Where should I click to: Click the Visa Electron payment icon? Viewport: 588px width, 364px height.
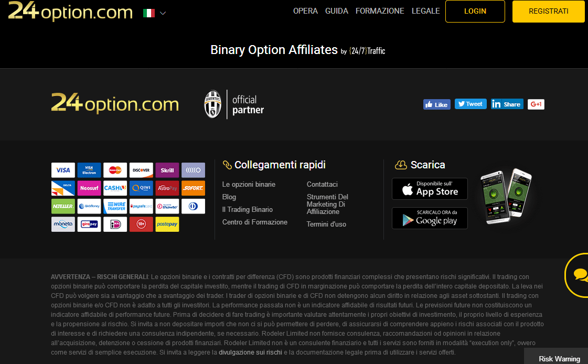[x=89, y=170]
